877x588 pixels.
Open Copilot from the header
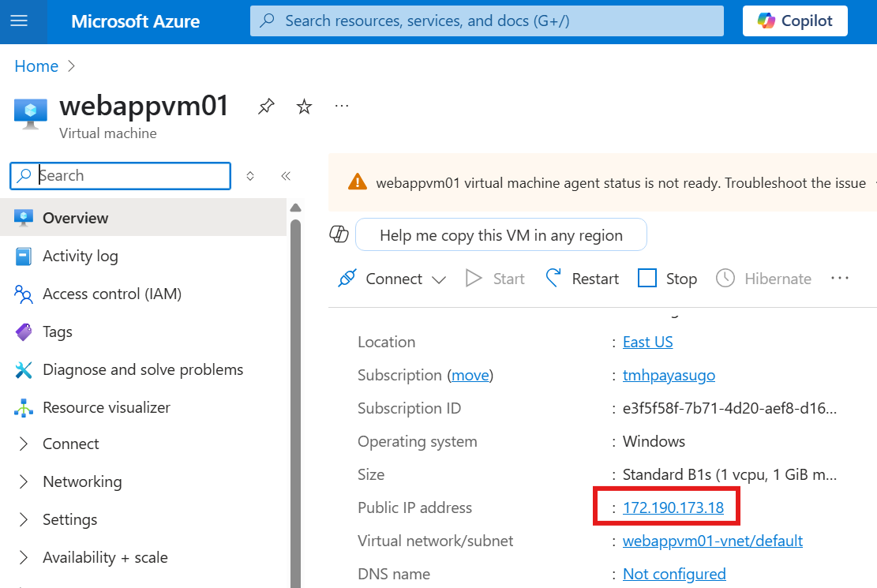click(x=795, y=21)
